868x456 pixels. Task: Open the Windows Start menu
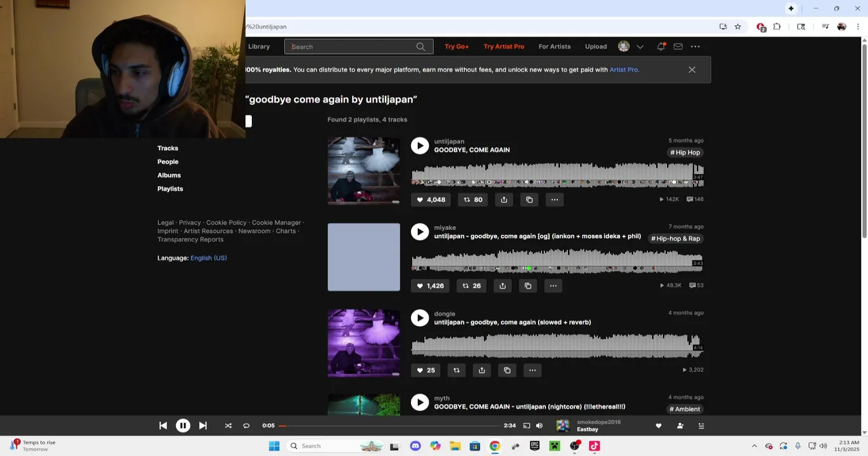(274, 446)
